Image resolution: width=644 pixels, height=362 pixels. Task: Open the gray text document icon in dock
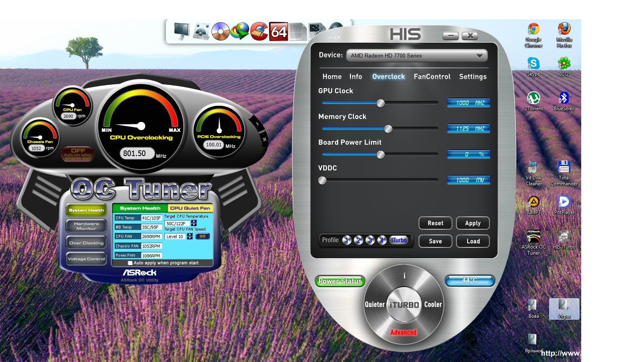tap(298, 32)
